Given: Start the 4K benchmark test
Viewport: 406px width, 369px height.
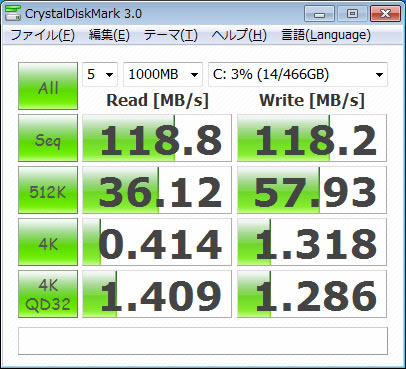Looking at the screenshot, I should 48,242.
